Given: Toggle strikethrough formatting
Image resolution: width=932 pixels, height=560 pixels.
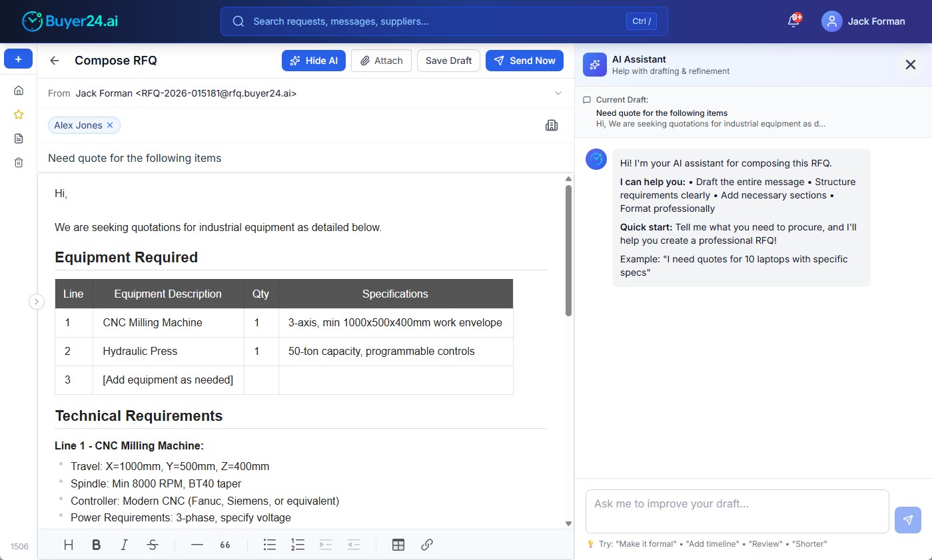Looking at the screenshot, I should coord(153,544).
